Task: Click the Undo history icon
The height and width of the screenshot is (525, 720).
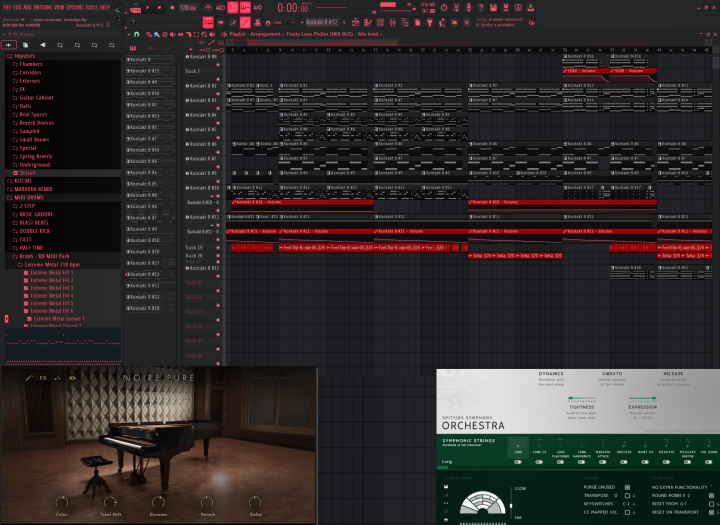Action: pos(444,7)
